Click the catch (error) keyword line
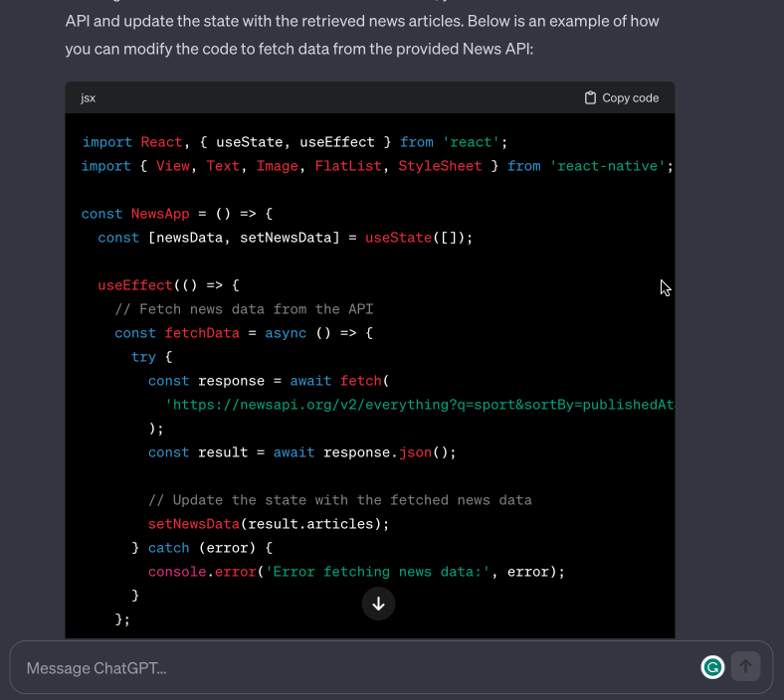 pos(202,548)
